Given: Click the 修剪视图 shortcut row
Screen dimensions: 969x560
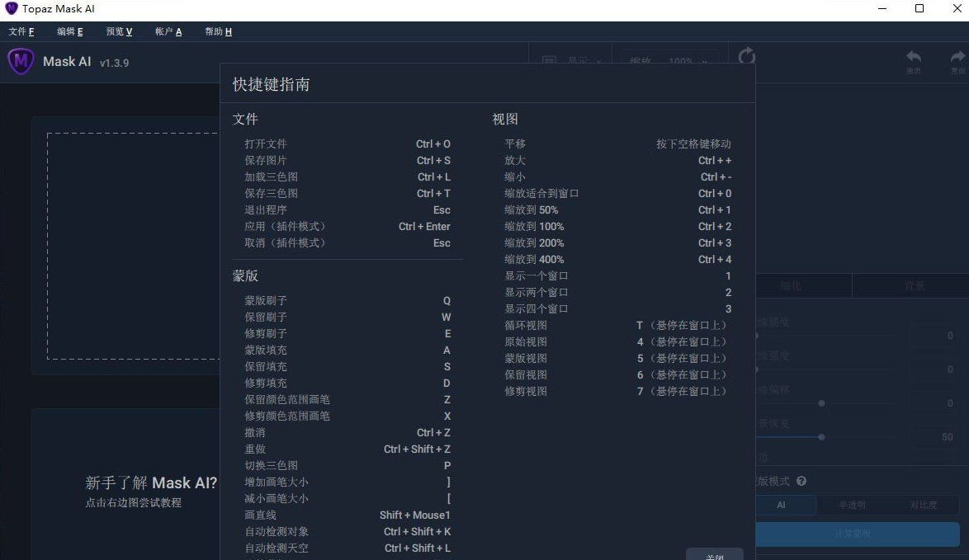Looking at the screenshot, I should click(x=618, y=392).
